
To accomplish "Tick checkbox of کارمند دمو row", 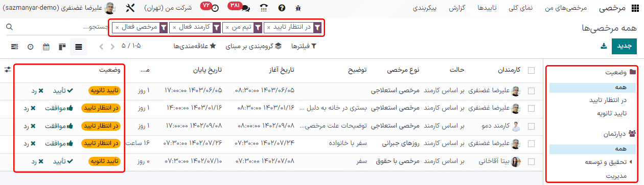I will 532,126.
